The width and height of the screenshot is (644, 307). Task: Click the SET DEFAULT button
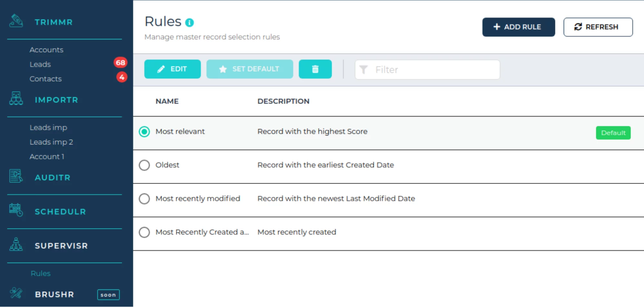point(250,69)
